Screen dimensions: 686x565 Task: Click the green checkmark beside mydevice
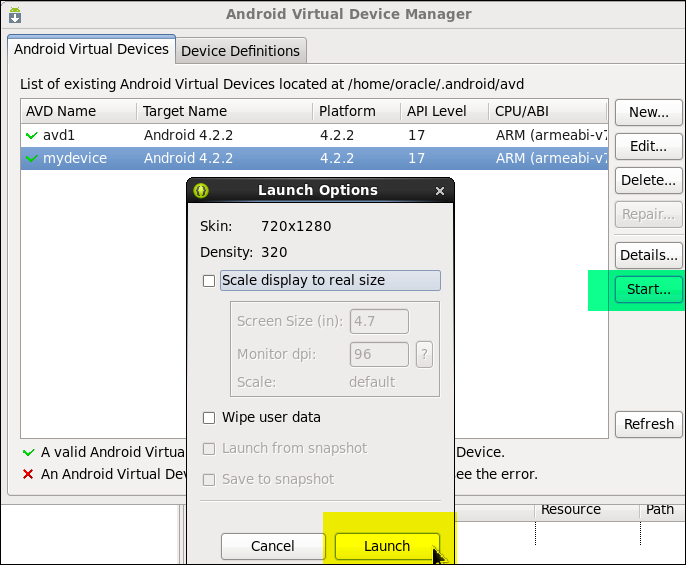point(32,158)
